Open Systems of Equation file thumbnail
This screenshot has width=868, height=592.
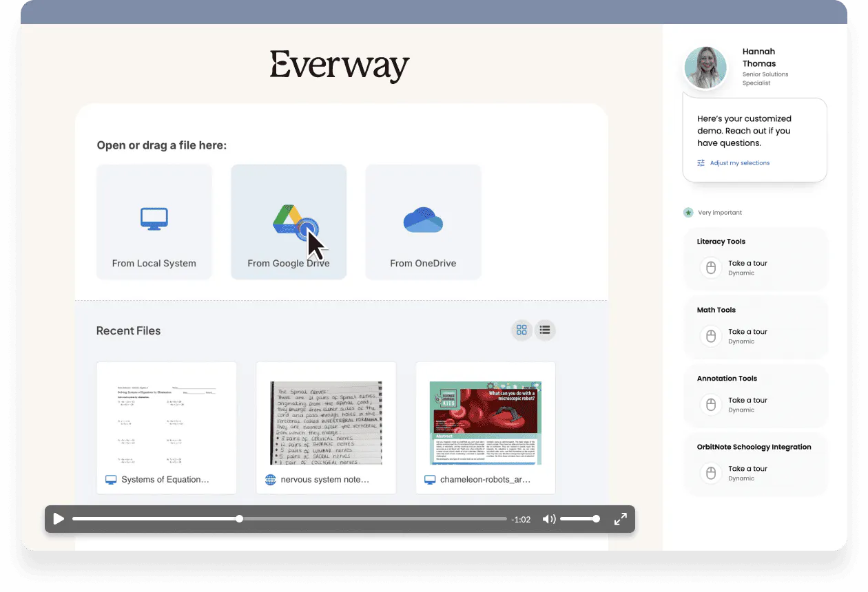[167, 423]
